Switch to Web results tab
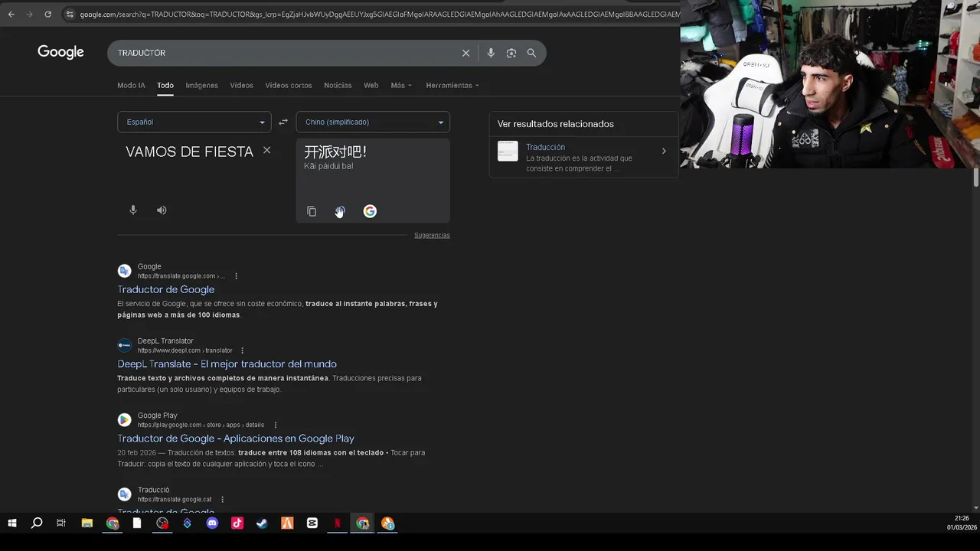This screenshot has height=551, width=980. (371, 85)
